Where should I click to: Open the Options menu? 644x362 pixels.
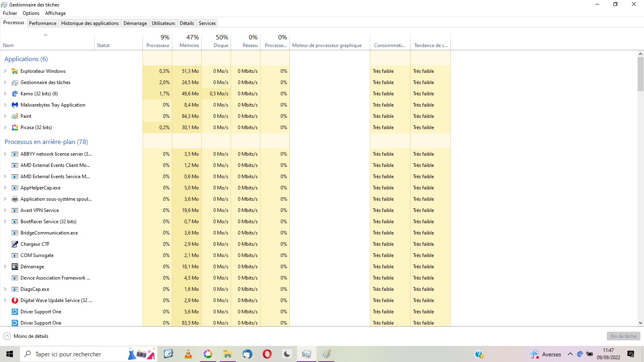pyautogui.click(x=31, y=13)
